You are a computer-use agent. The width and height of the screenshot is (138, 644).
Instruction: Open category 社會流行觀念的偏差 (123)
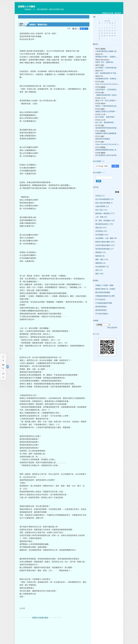coord(105,245)
